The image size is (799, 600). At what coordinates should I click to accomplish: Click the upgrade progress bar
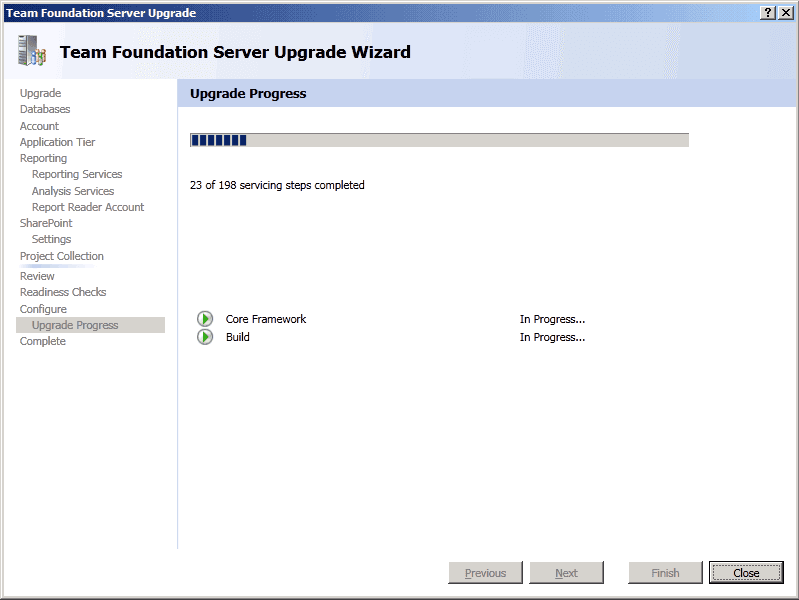pos(439,140)
